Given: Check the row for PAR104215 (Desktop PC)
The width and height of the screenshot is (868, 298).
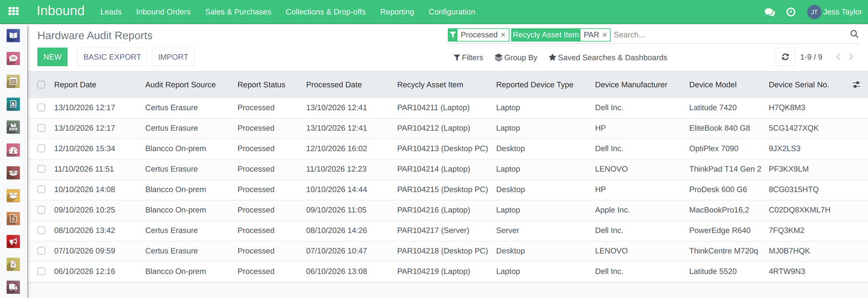Looking at the screenshot, I should tap(41, 190).
